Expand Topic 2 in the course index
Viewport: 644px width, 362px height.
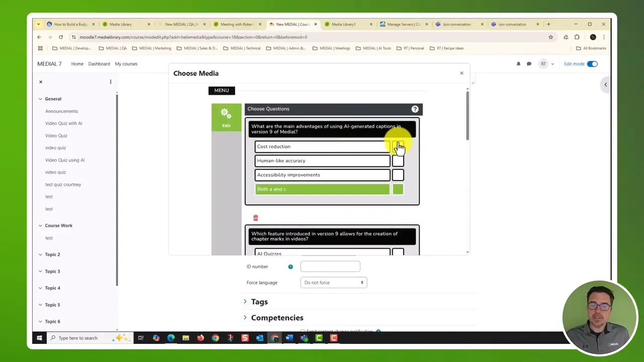tap(40, 255)
